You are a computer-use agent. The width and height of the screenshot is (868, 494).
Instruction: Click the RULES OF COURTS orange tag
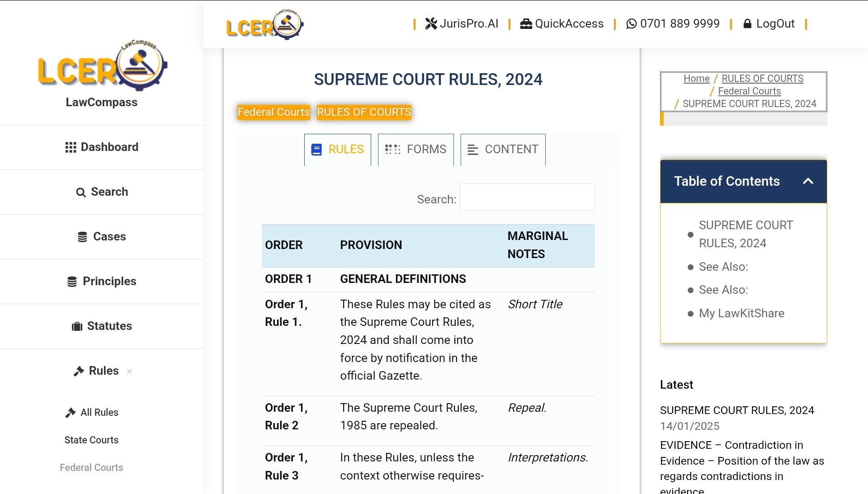tap(364, 112)
